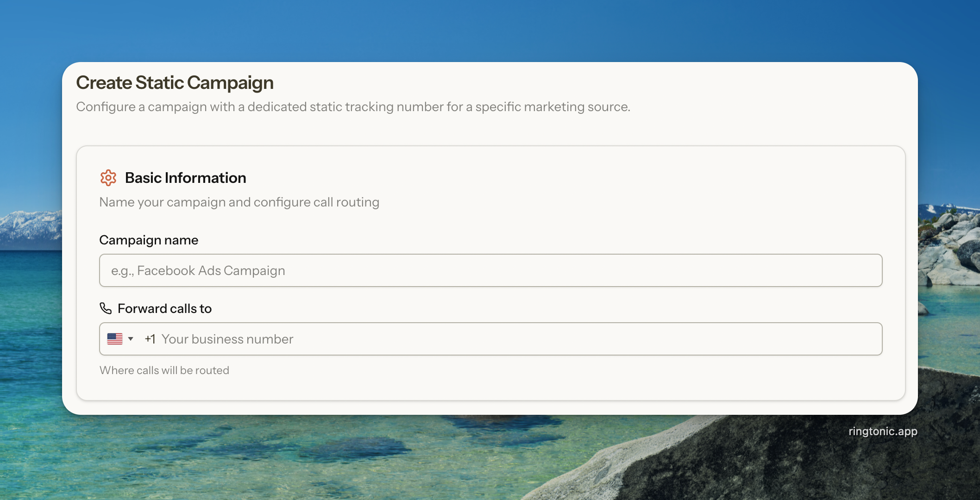Click the US flag country icon
The image size is (980, 500).
(x=114, y=339)
